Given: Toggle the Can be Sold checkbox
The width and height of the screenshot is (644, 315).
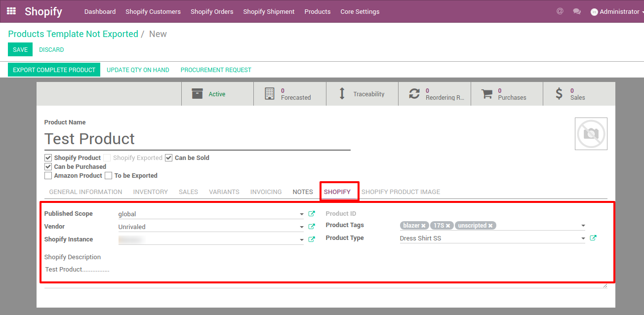Looking at the screenshot, I should coord(168,158).
